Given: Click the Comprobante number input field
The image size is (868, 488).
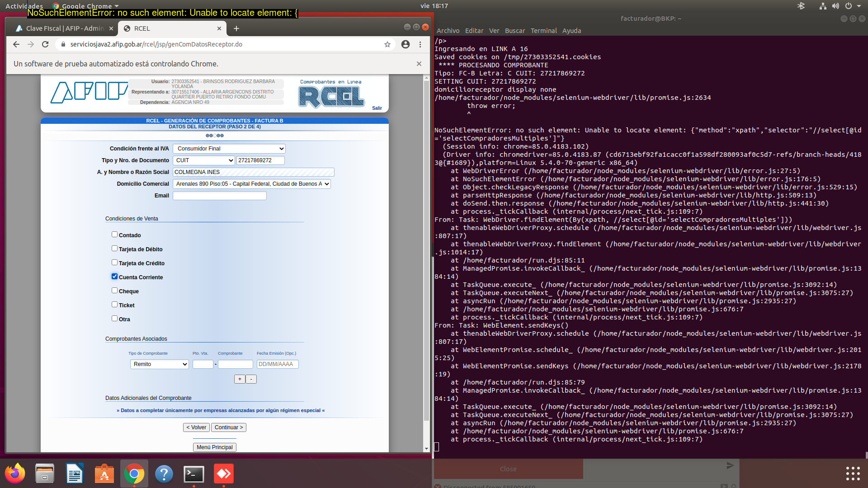Looking at the screenshot, I should [236, 364].
